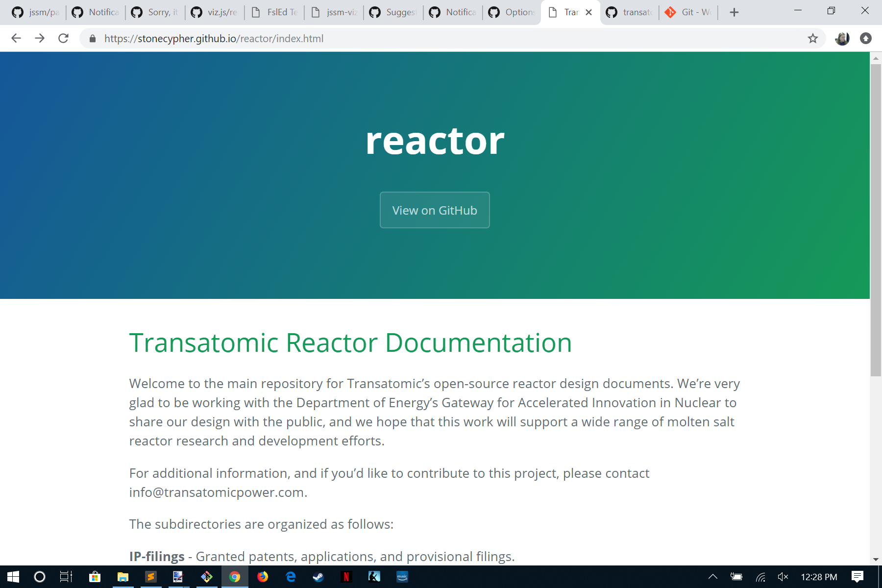Open the clock showing 12:28 PM
Viewport: 882px width, 588px height.
point(819,577)
